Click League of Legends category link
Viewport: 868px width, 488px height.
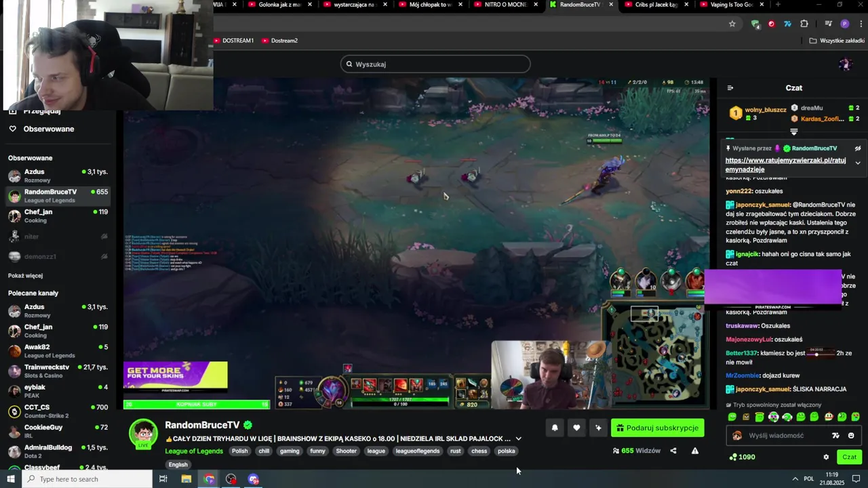[x=194, y=451]
